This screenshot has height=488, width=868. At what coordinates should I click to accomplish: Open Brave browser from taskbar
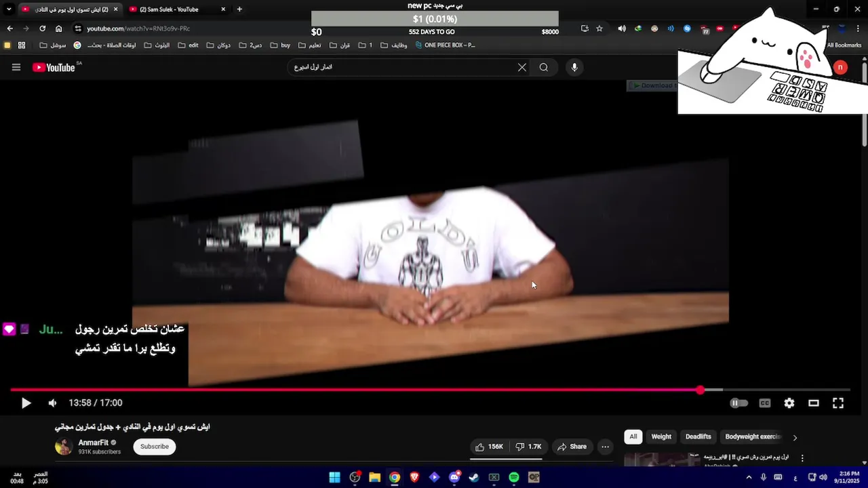click(x=414, y=477)
